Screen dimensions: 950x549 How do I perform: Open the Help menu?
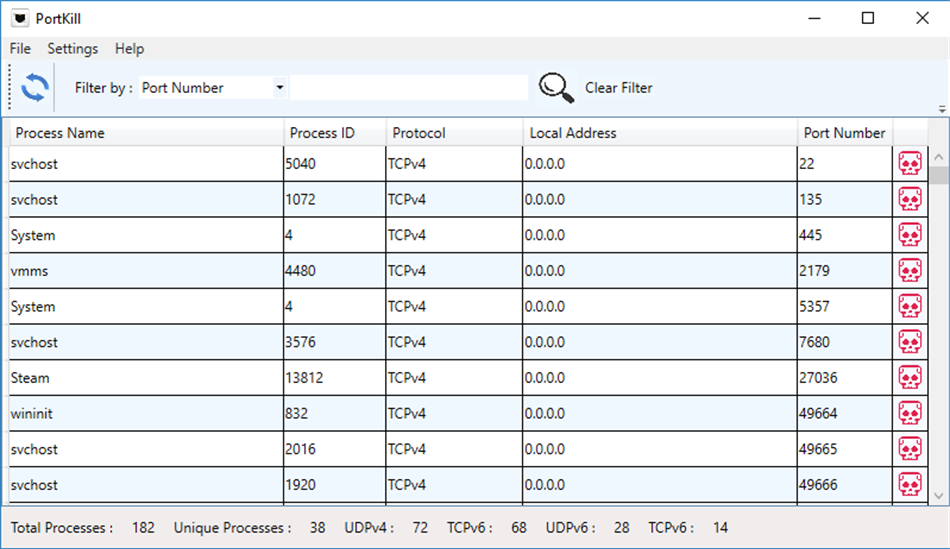[130, 48]
